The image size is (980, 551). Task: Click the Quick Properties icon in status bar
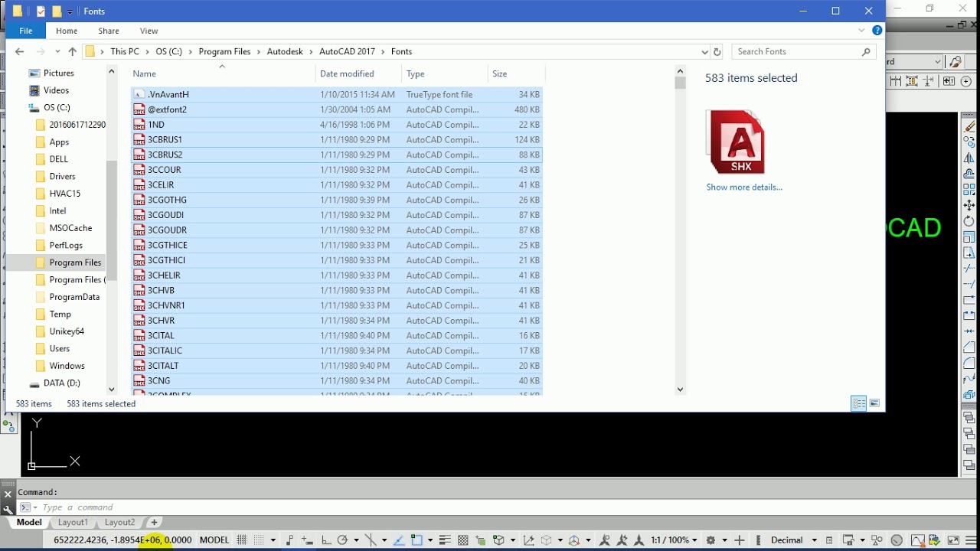point(829,540)
